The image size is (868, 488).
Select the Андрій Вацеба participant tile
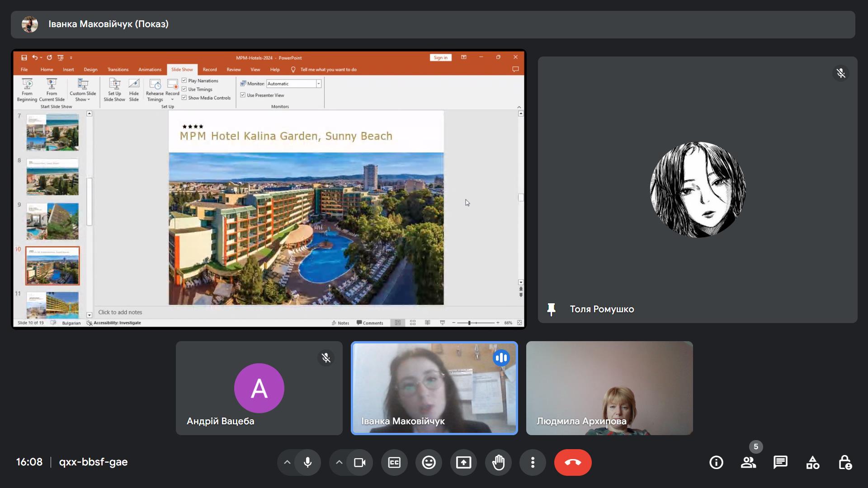pos(259,388)
